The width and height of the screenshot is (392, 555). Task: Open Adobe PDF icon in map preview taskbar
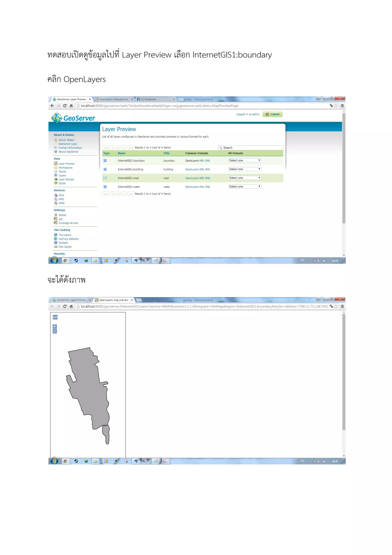tap(166, 461)
